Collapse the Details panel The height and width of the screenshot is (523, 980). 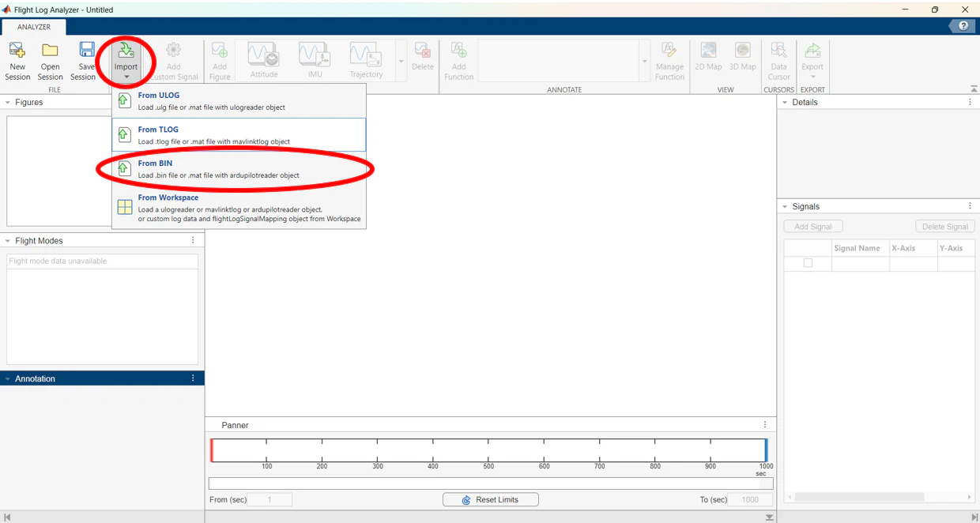point(785,103)
